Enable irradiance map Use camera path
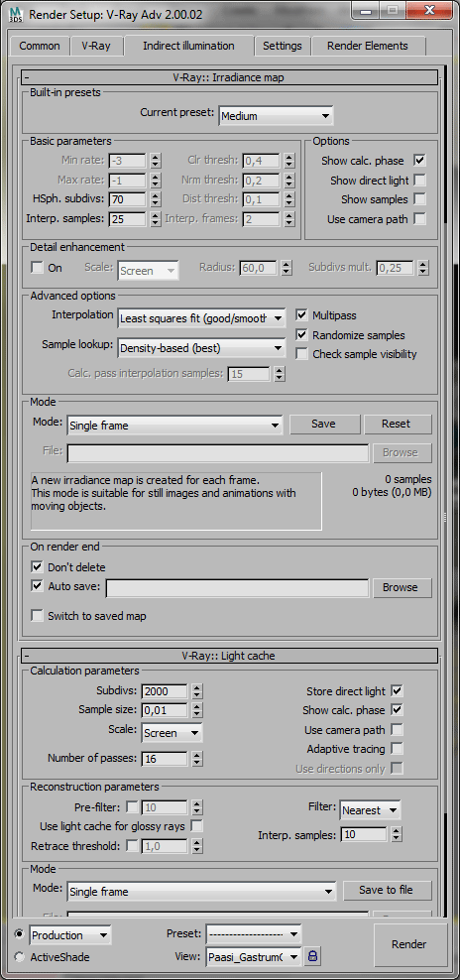The height and width of the screenshot is (980, 460). pyautogui.click(x=419, y=219)
